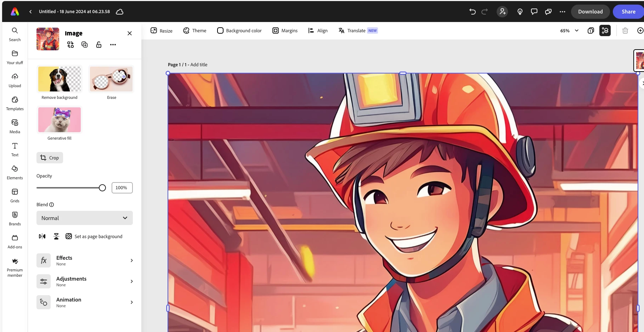Open the Elements panel
The width and height of the screenshot is (644, 332).
(15, 173)
